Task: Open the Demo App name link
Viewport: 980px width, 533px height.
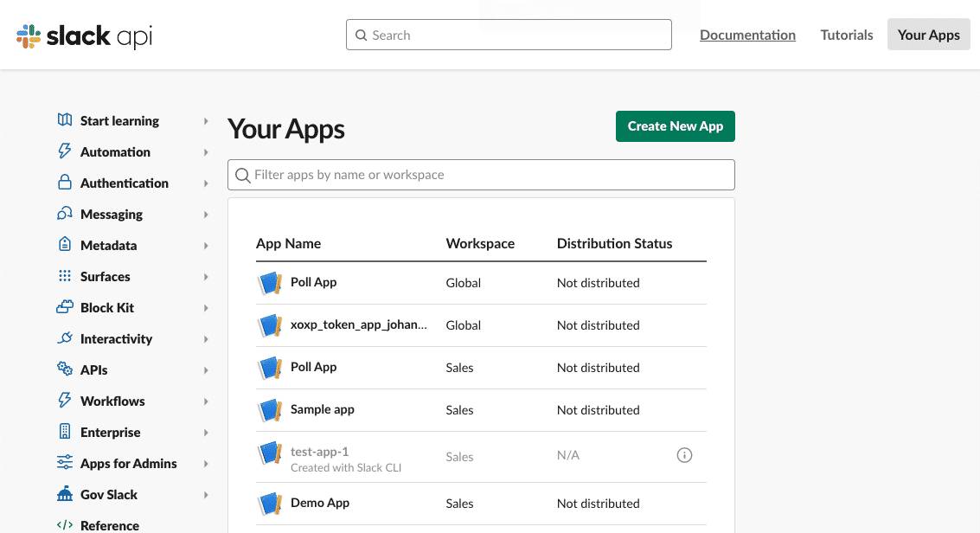Action: (319, 503)
